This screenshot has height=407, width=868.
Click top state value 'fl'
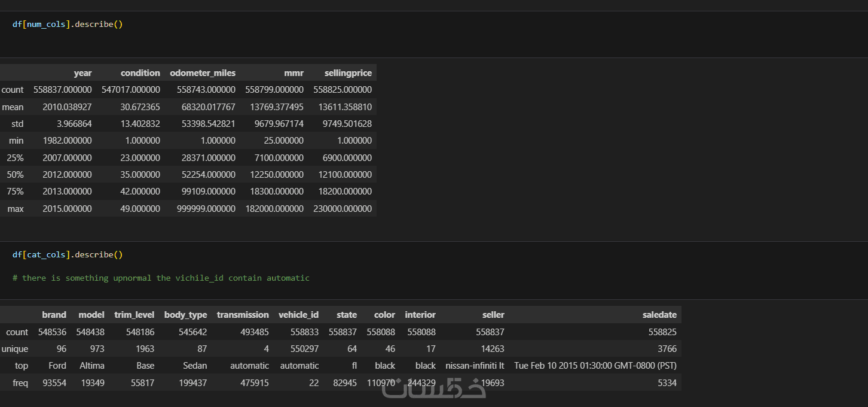coord(354,366)
